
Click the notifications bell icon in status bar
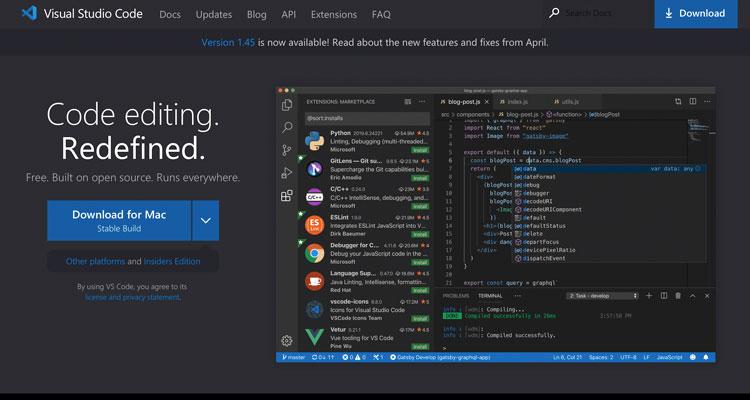(706, 357)
